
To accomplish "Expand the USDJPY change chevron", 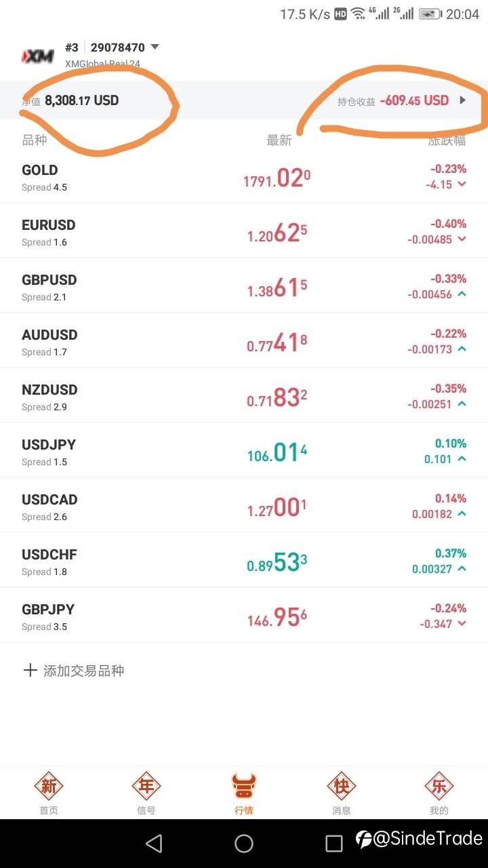I will (462, 459).
